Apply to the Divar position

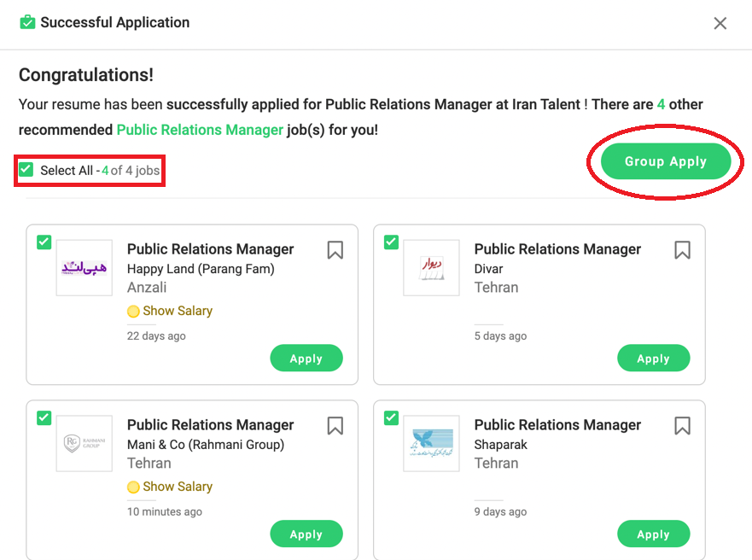(653, 359)
